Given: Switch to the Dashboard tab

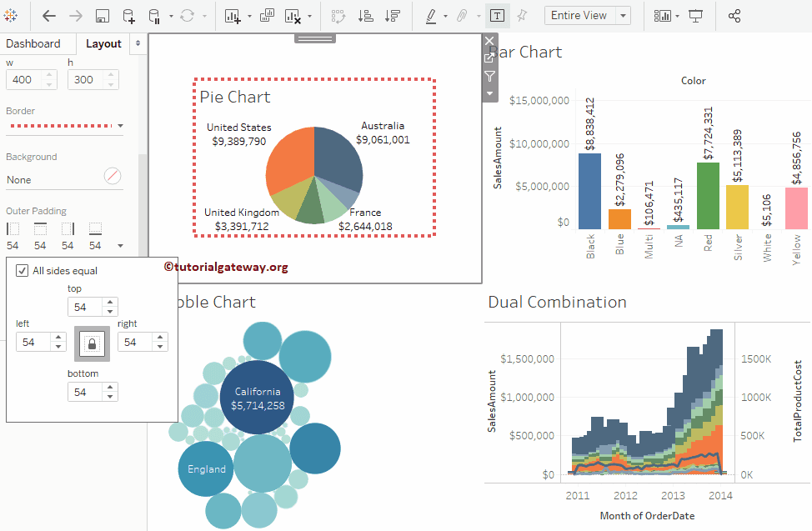Looking at the screenshot, I should pyautogui.click(x=33, y=43).
